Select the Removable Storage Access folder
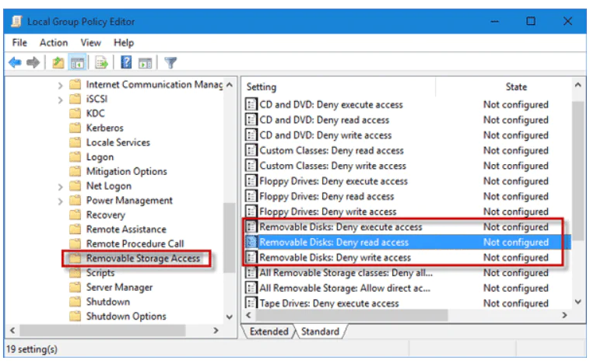 [x=142, y=258]
